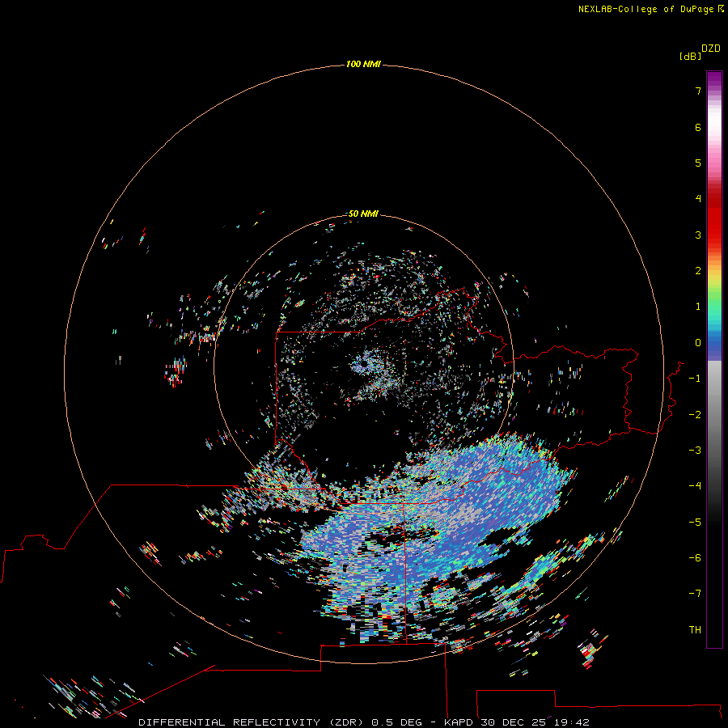Image resolution: width=728 pixels, height=728 pixels.
Task: Click the blue 0 dB segment of colorbar
Action: pos(714,343)
